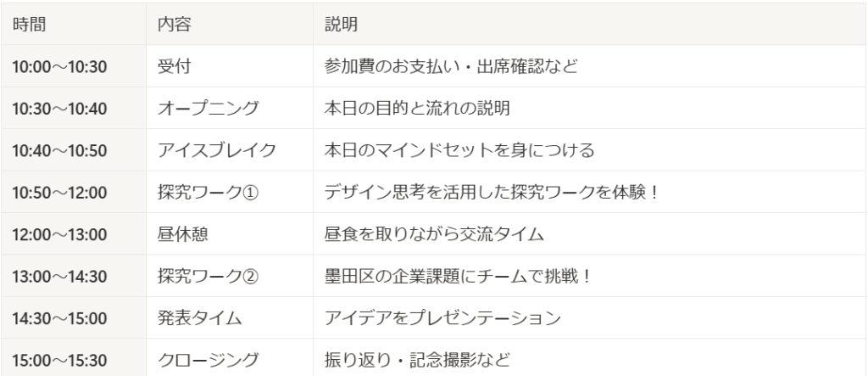This screenshot has height=376, width=868.
Task: Select the 受付 content cell
Action: pos(230,66)
